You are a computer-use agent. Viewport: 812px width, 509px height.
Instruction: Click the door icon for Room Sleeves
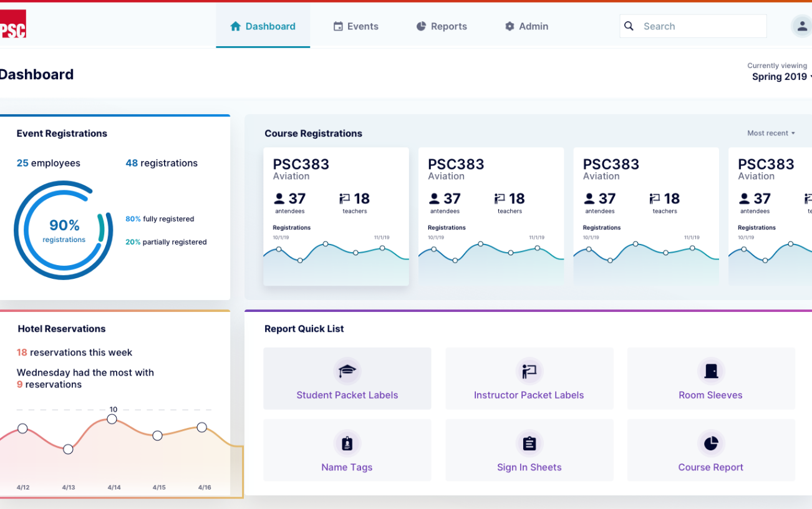(711, 371)
